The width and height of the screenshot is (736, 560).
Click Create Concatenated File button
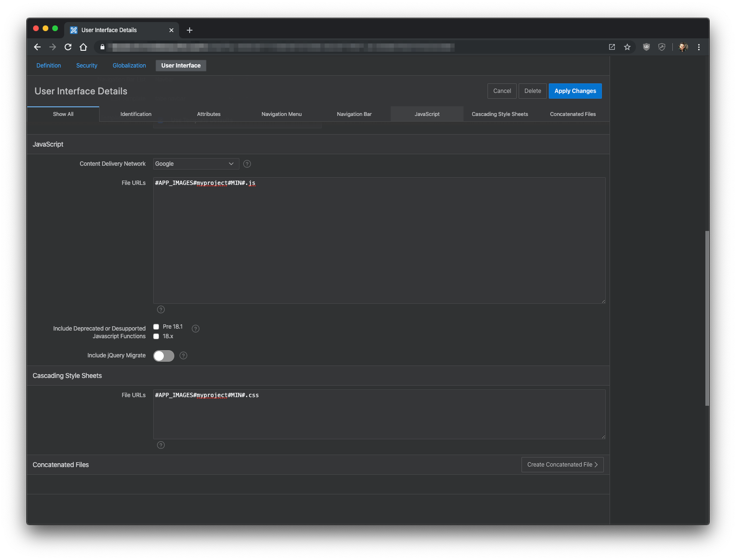pyautogui.click(x=562, y=465)
